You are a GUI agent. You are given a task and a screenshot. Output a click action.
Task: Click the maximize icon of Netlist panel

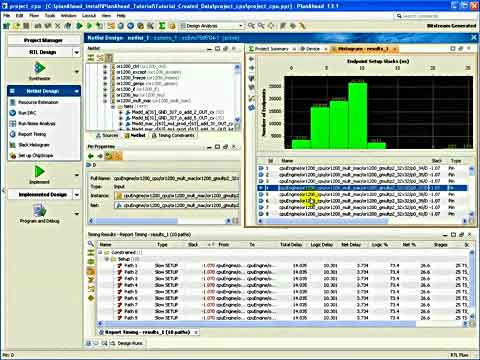[x=217, y=49]
